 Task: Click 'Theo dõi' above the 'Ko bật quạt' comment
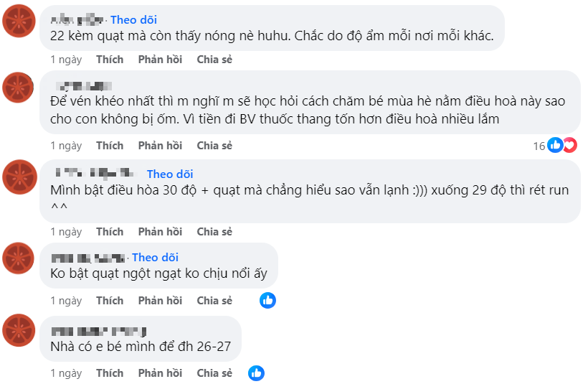click(x=155, y=257)
